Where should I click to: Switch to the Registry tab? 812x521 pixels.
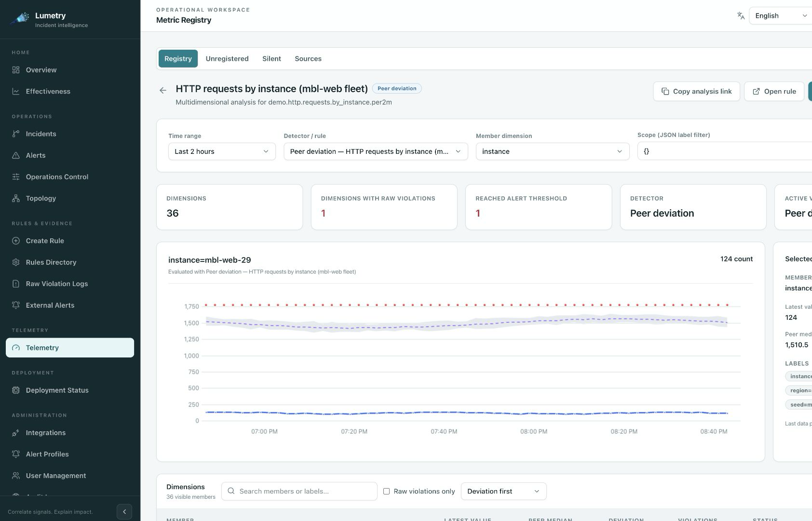[x=178, y=58]
